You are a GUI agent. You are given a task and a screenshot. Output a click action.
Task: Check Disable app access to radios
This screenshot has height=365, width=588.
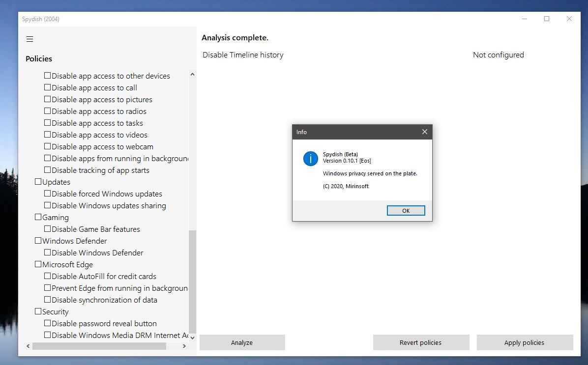(x=47, y=111)
